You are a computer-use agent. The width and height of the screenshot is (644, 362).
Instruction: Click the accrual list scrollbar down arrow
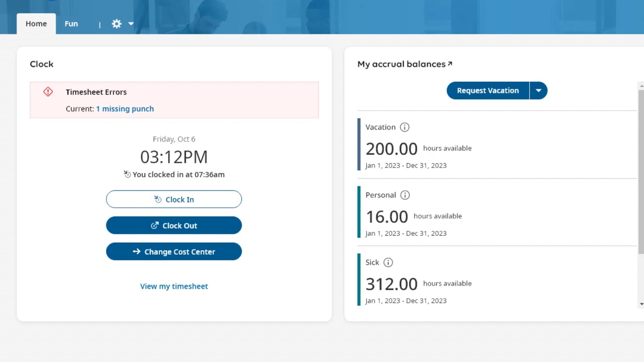(x=641, y=304)
